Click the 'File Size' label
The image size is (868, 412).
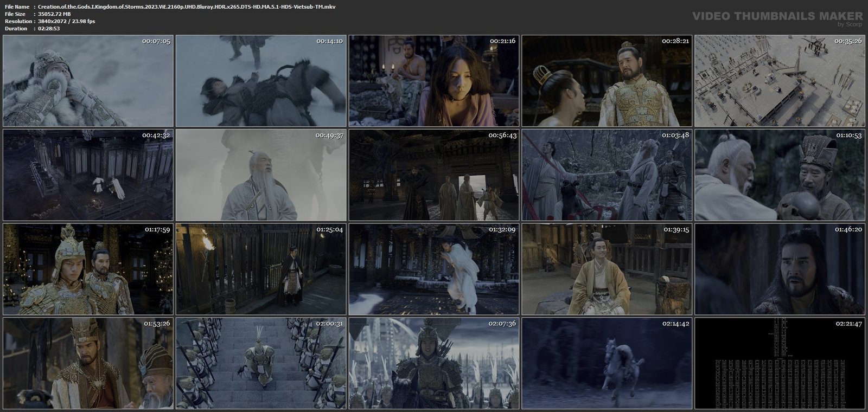pos(15,14)
